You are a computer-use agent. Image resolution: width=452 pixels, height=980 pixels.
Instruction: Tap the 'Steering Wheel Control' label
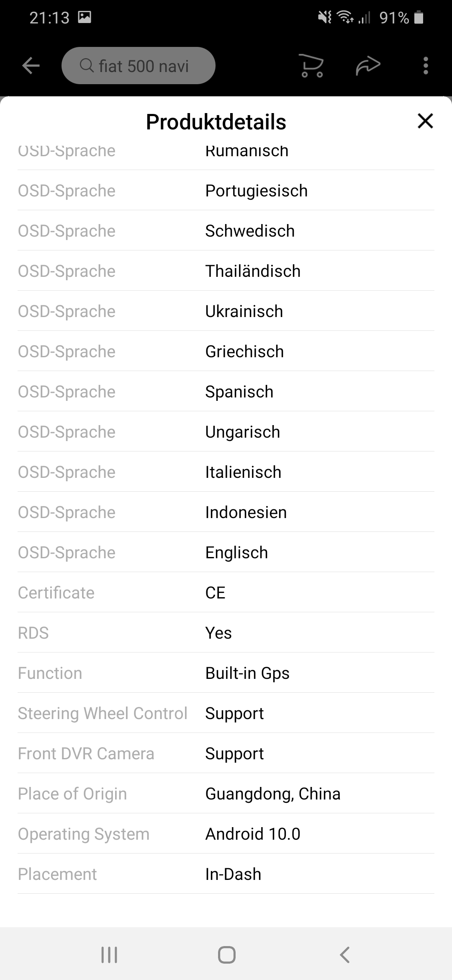103,713
